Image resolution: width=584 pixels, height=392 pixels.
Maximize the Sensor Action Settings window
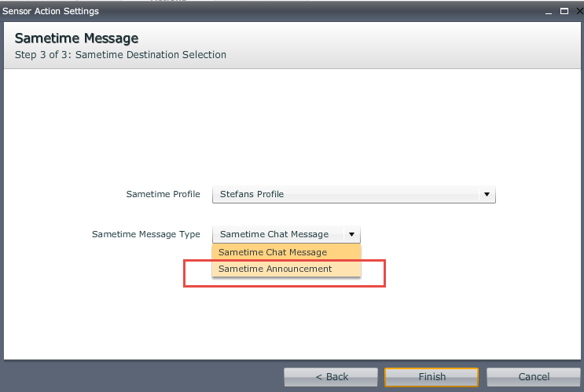[563, 11]
